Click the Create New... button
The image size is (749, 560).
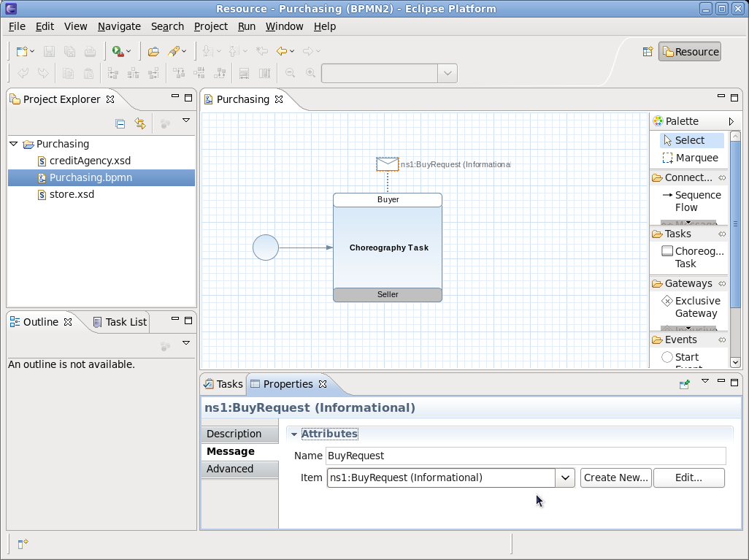click(615, 477)
